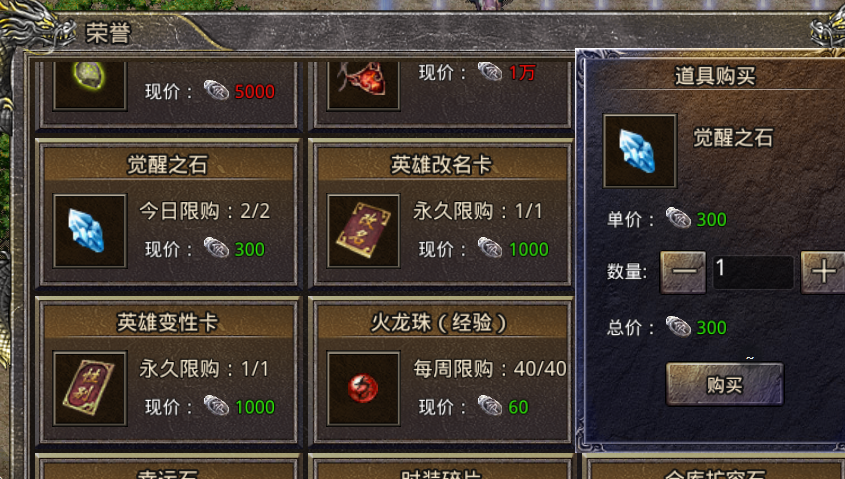The height and width of the screenshot is (479, 845).
Task: Select the 觉醒之石 item title bar
Action: coord(168,165)
